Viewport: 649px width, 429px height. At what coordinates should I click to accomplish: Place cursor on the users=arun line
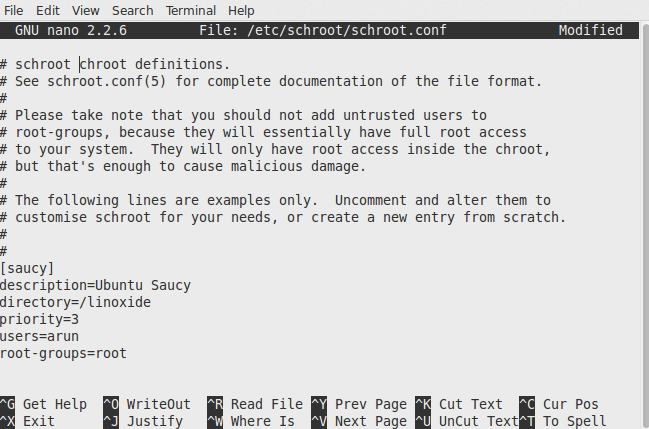tap(40, 336)
